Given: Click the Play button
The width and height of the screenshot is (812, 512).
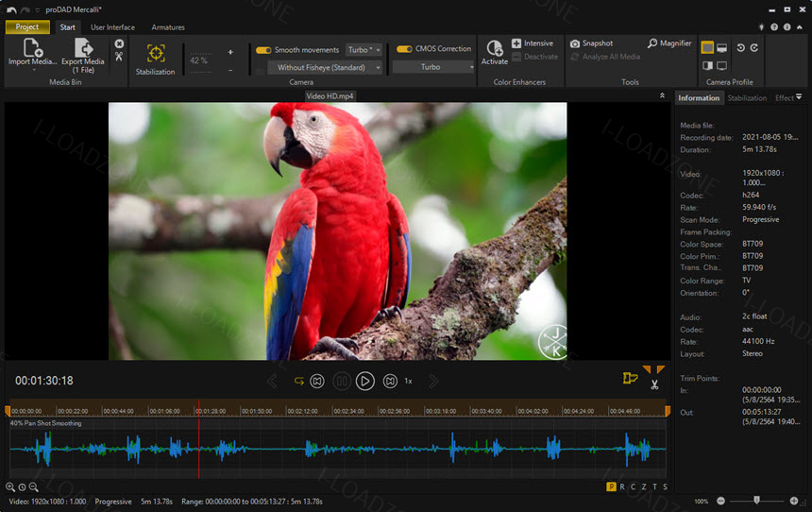Looking at the screenshot, I should pos(365,382).
